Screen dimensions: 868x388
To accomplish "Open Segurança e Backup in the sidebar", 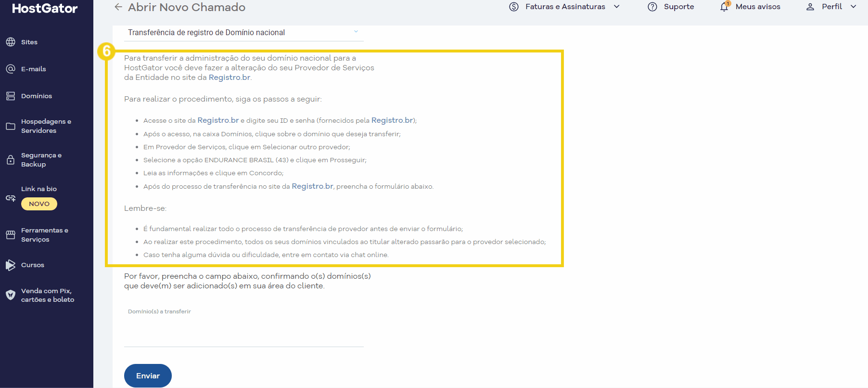I will (x=41, y=160).
